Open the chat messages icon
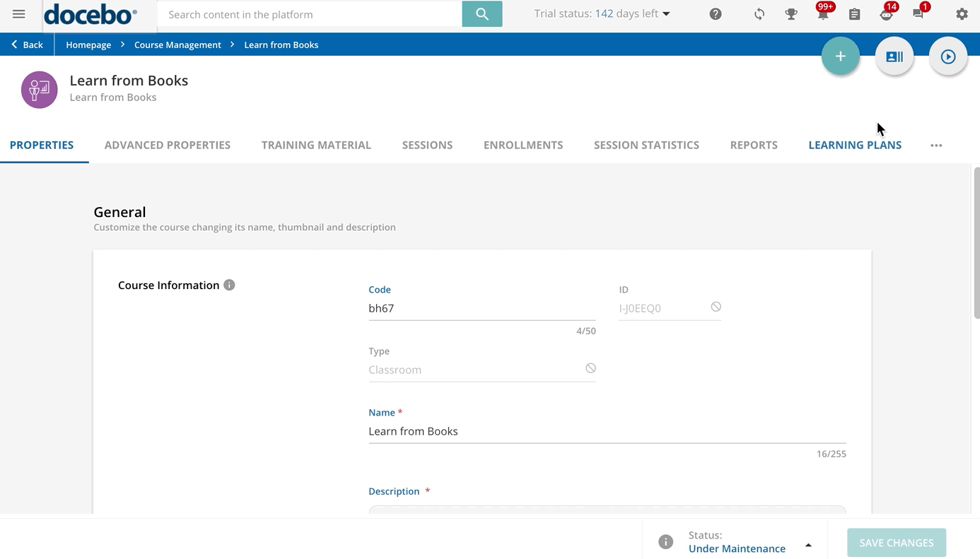The height and width of the screenshot is (559, 980). [x=918, y=14]
